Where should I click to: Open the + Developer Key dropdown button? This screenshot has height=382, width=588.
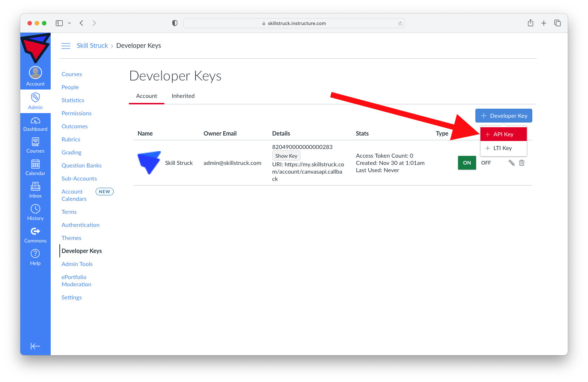[504, 116]
